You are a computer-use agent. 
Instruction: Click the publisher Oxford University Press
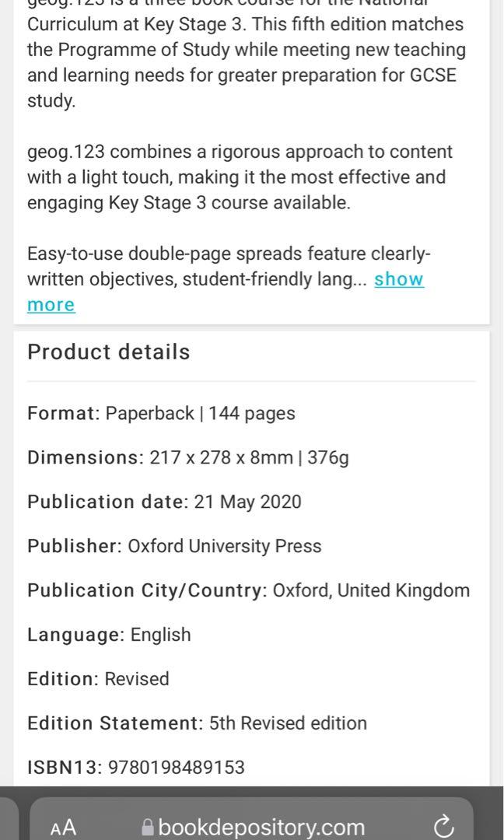tap(224, 546)
